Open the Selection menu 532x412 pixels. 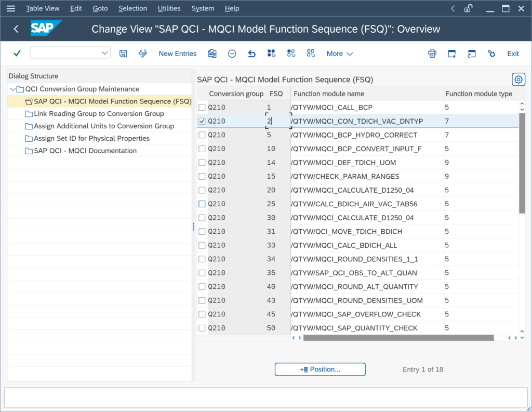pos(132,8)
